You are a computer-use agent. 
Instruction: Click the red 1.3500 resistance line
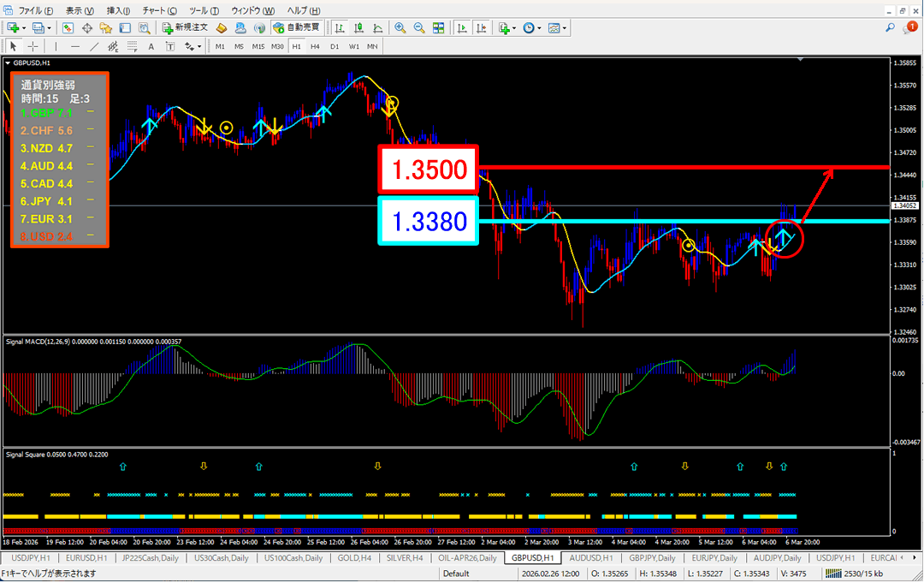(x=684, y=167)
